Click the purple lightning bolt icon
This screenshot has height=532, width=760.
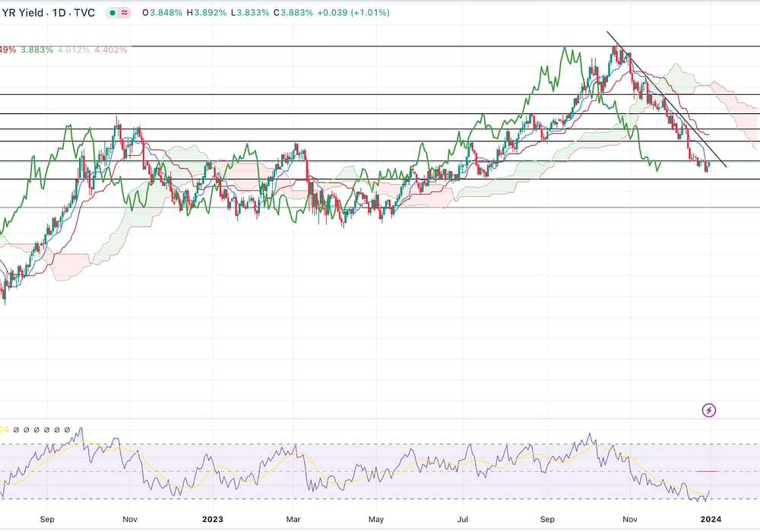click(x=708, y=410)
